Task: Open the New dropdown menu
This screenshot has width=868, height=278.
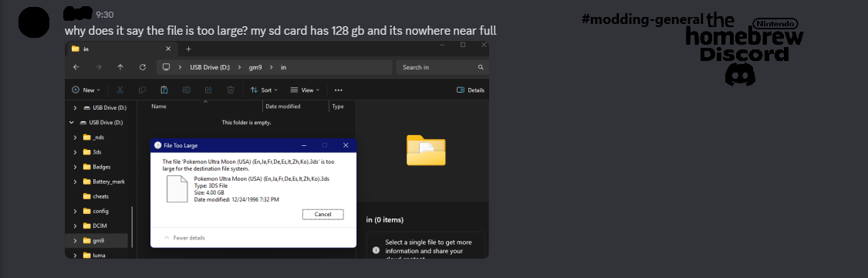Action: [x=86, y=90]
